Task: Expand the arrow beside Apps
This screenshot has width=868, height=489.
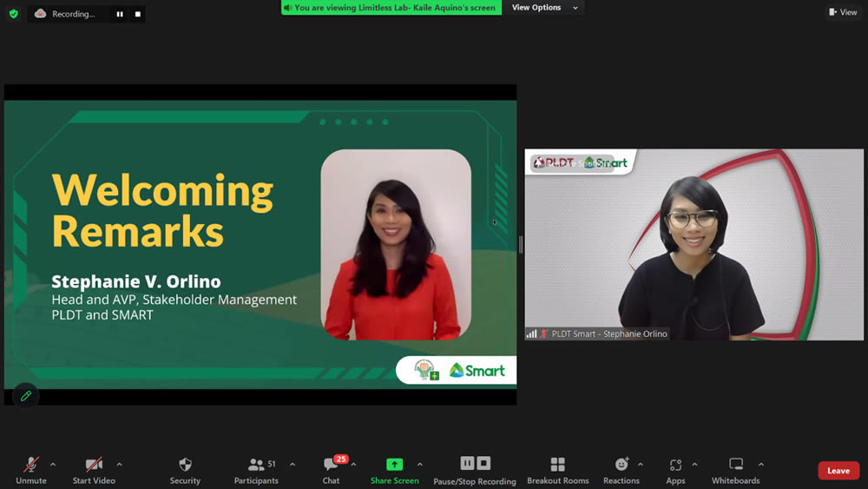Action: pos(694,465)
